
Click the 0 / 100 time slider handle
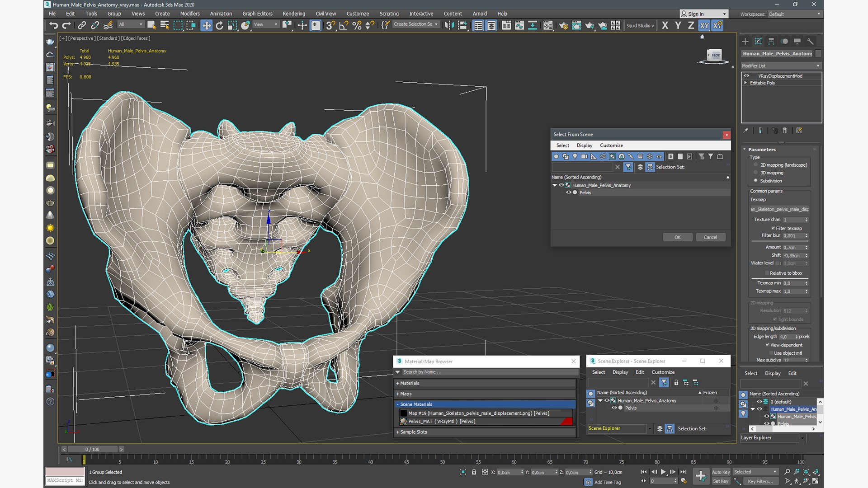(92, 449)
